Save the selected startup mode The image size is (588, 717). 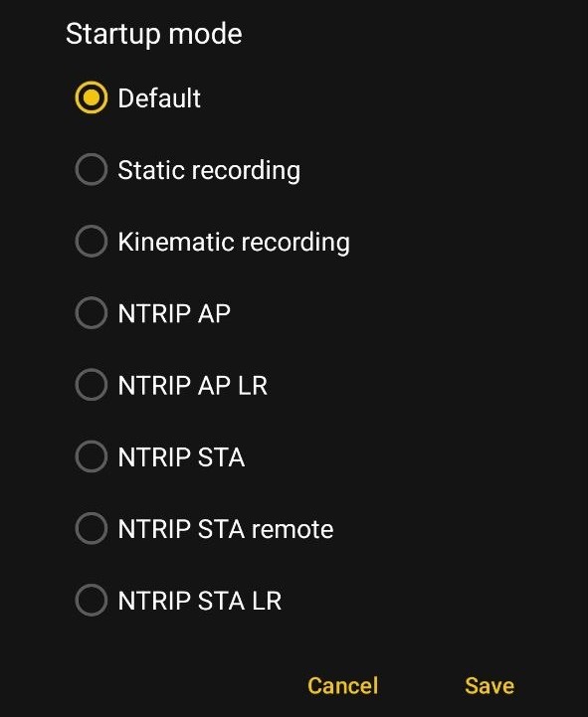coord(490,685)
